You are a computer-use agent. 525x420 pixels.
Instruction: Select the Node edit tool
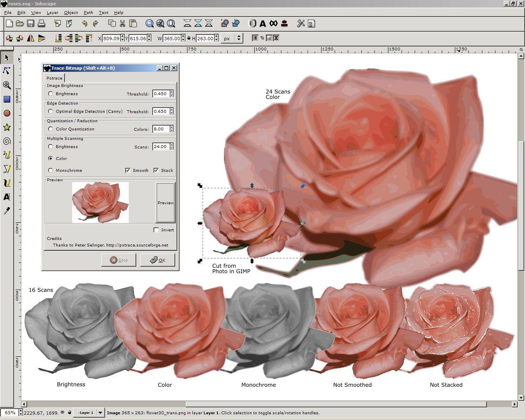click(x=7, y=71)
